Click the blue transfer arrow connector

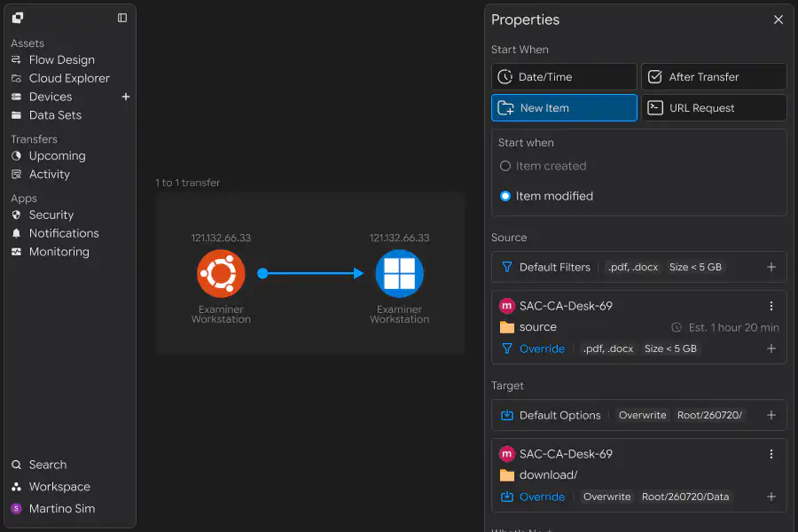coord(310,273)
